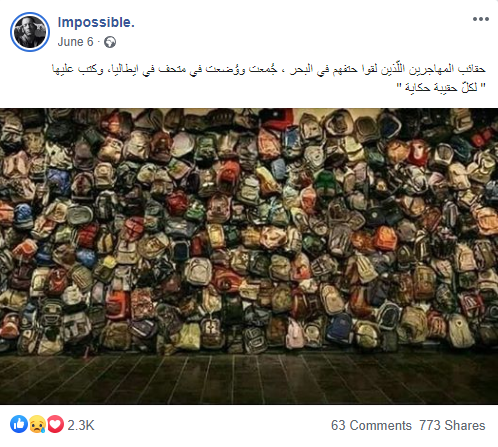Screen dimensions: 498x447
Task: Click the quoted second Arabic caption line
Action: [441, 87]
